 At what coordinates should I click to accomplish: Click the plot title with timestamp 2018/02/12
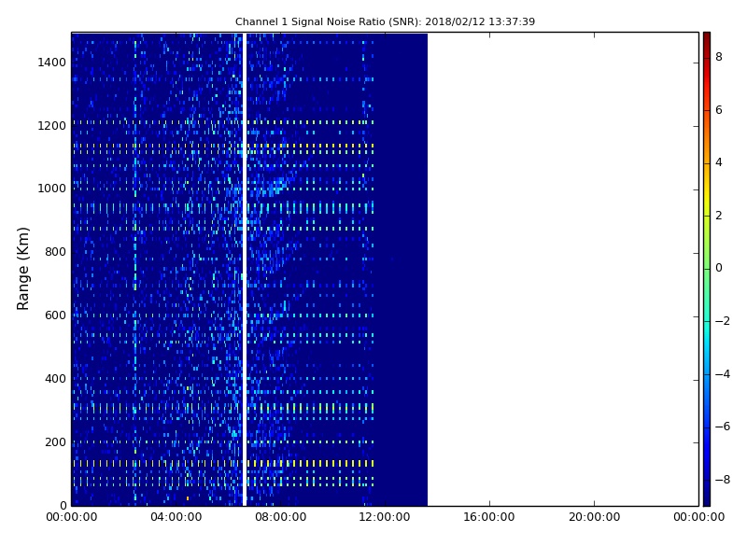(385, 21)
